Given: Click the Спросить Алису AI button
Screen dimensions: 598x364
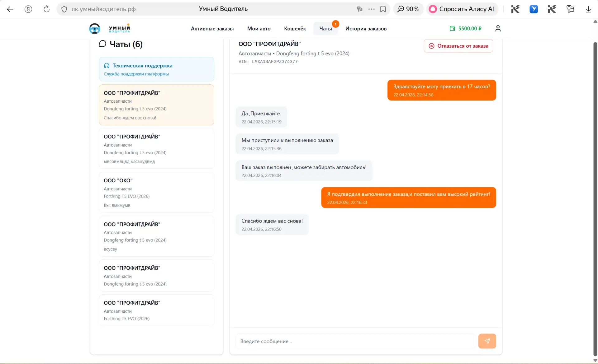Looking at the screenshot, I should pos(462,9).
